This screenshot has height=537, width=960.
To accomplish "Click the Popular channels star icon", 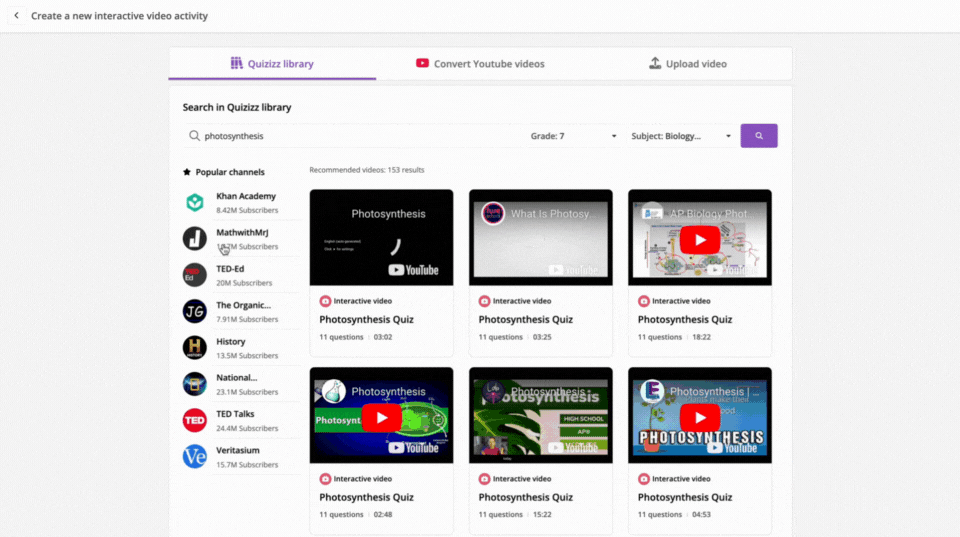I will tap(187, 172).
